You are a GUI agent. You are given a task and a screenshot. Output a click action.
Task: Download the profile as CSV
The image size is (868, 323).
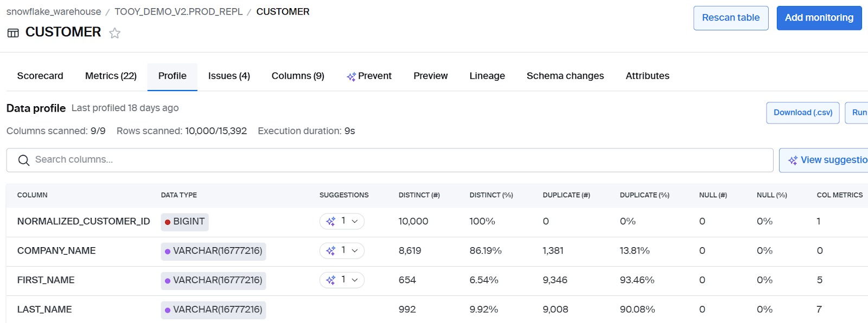point(802,113)
